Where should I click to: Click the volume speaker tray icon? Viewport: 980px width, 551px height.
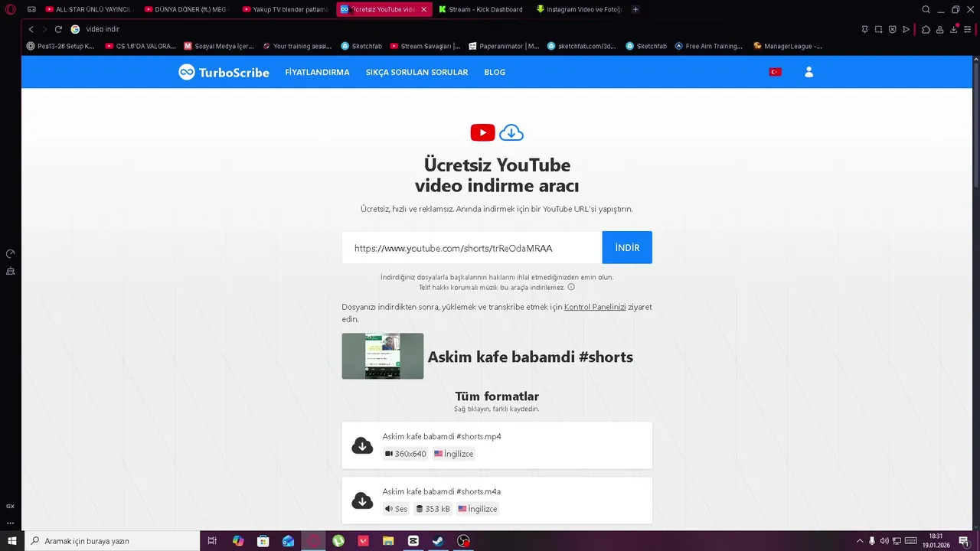(x=884, y=541)
